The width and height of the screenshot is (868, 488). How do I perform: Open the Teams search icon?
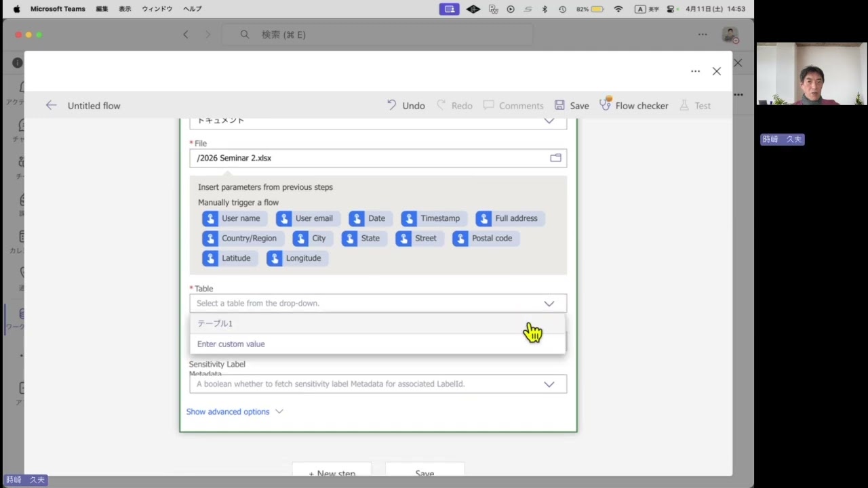245,35
